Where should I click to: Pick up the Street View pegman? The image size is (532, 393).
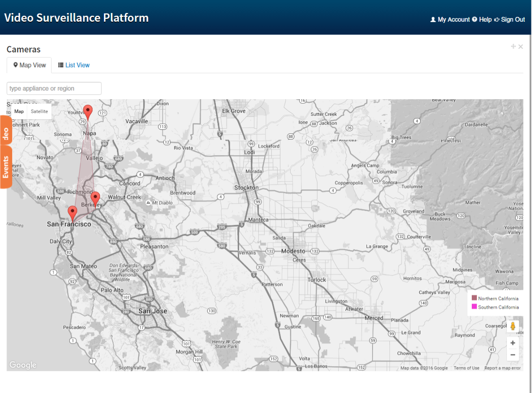click(x=513, y=326)
